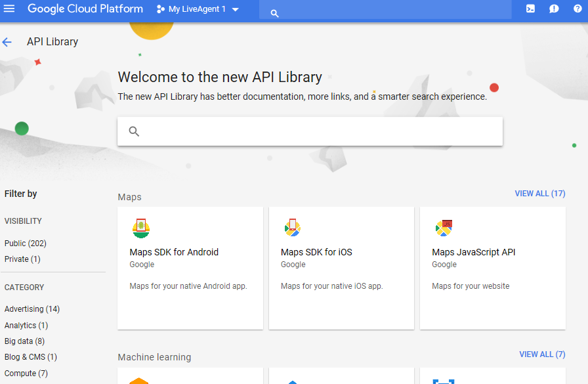Open the Maps JavaScript API card

pyautogui.click(x=492, y=268)
